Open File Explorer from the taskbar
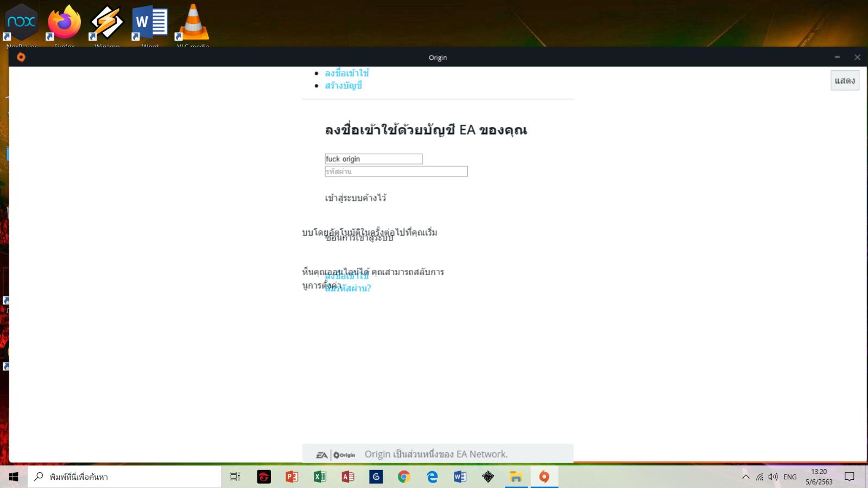Viewport: 868px width, 488px height. point(516,477)
